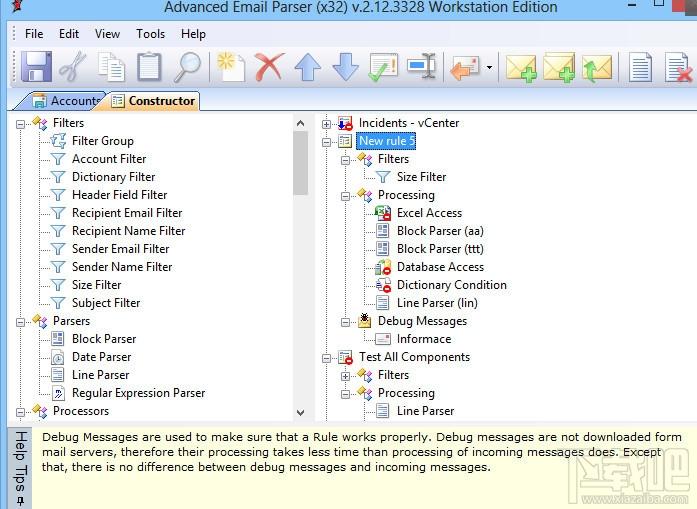Collapse Processing under New rule 5
The image size is (697, 509).
[x=345, y=196]
